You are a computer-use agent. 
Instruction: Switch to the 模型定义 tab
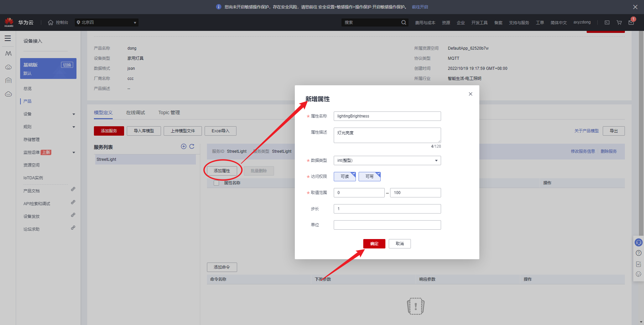pyautogui.click(x=103, y=112)
